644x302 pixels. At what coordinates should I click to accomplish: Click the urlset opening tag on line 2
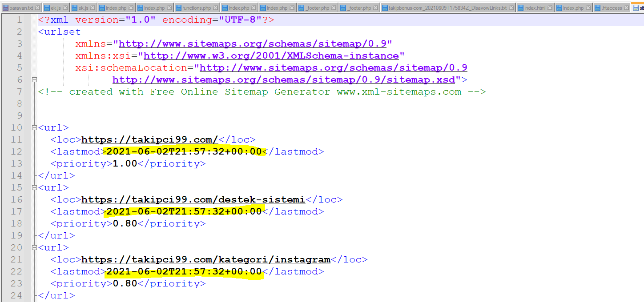(x=60, y=32)
